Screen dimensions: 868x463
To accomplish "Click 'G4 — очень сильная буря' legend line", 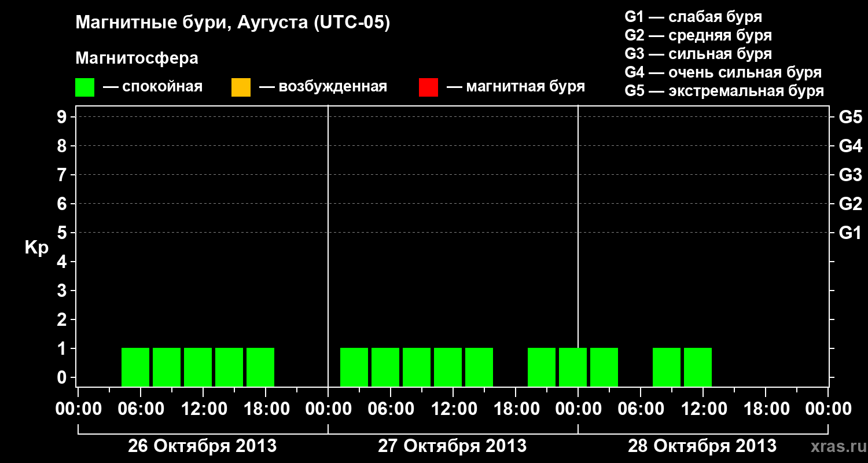I will click(x=723, y=72).
